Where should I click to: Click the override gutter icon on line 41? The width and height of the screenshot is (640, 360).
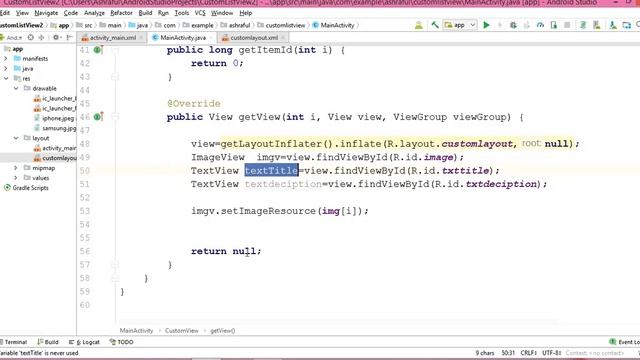pyautogui.click(x=98, y=50)
